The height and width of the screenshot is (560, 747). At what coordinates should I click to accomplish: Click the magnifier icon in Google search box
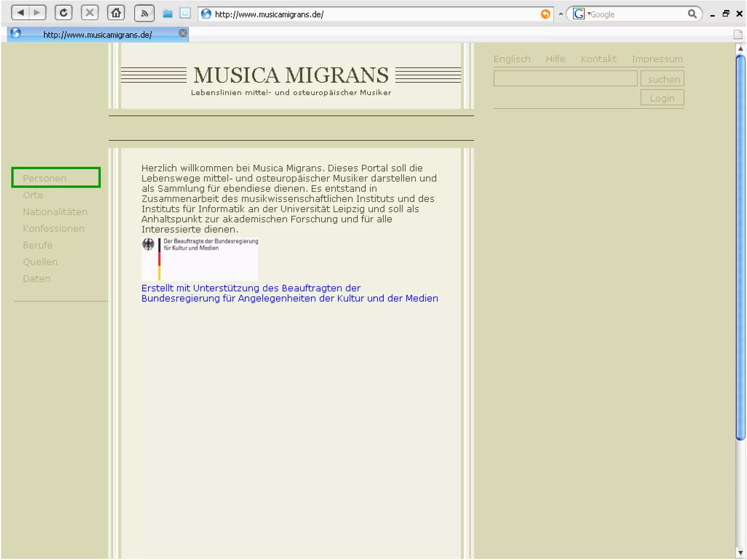[692, 14]
